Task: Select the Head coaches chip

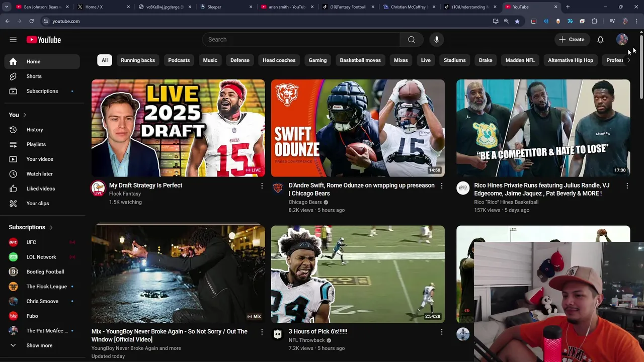Action: click(279, 60)
